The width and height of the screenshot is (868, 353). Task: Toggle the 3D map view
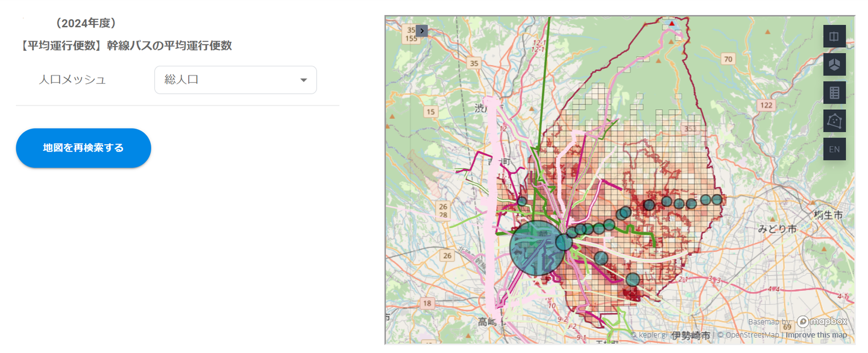pyautogui.click(x=834, y=65)
